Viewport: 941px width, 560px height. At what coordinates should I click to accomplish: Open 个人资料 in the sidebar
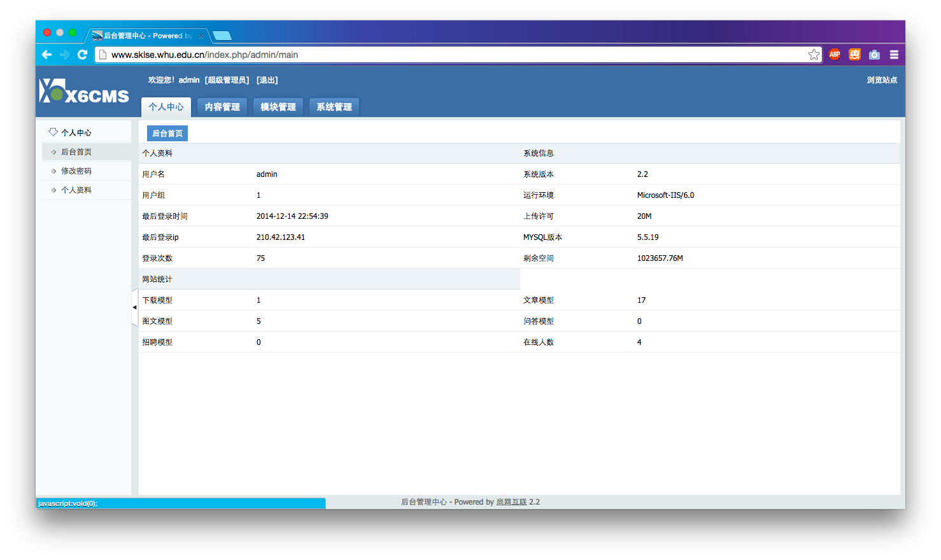tap(76, 190)
